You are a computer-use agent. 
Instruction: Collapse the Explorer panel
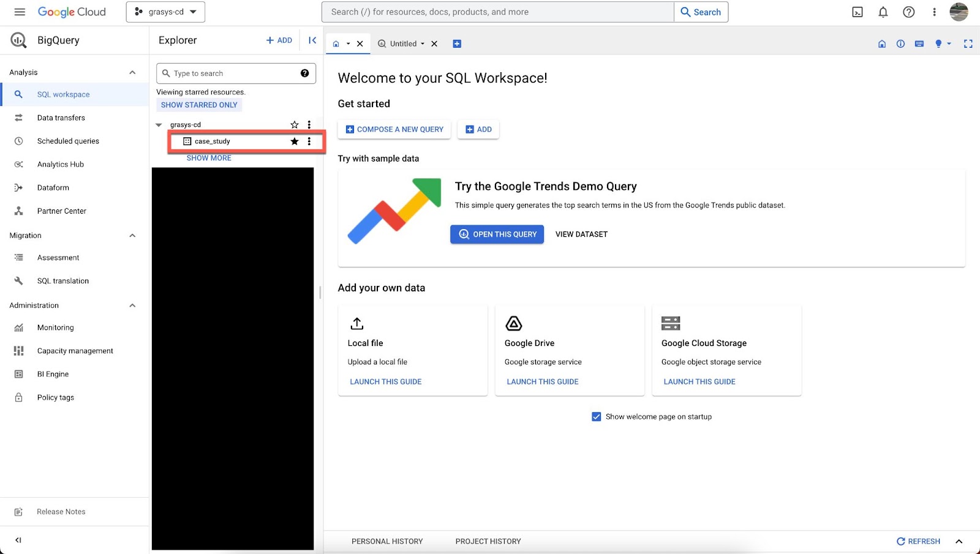312,40
